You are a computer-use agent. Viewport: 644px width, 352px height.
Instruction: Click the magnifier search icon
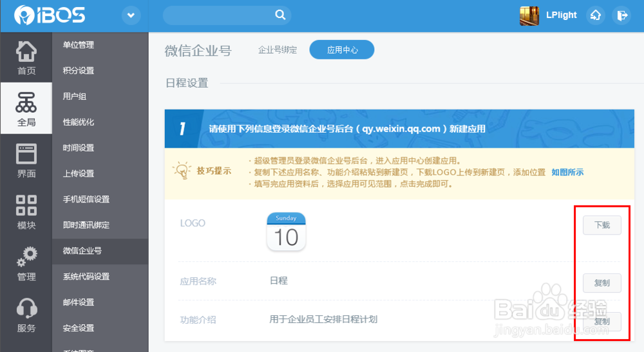[x=280, y=15]
